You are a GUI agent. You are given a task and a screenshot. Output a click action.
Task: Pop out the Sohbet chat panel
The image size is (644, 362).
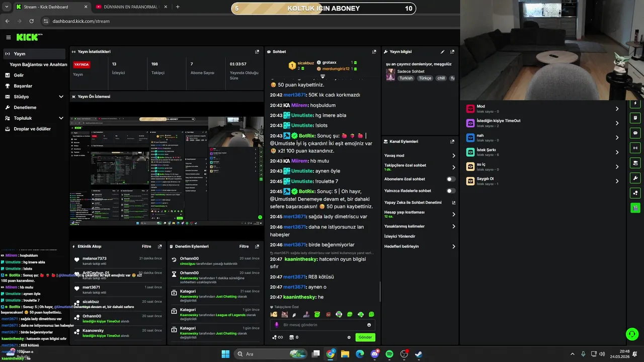374,52
